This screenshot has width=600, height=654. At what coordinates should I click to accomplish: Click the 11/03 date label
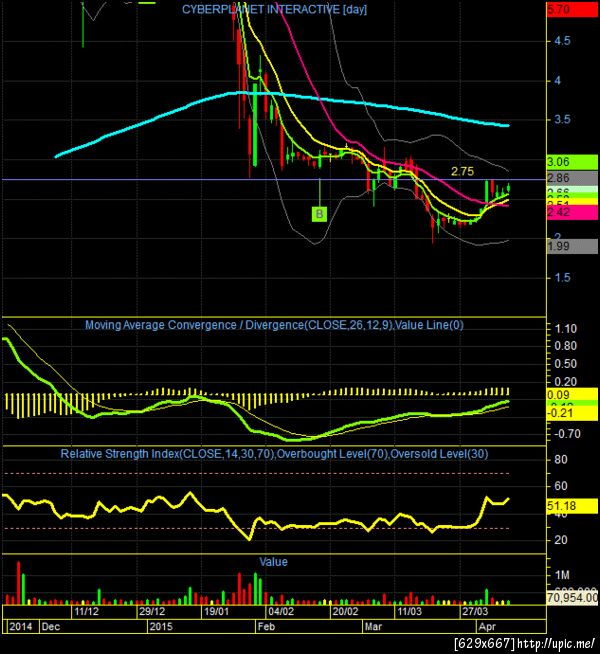point(409,612)
